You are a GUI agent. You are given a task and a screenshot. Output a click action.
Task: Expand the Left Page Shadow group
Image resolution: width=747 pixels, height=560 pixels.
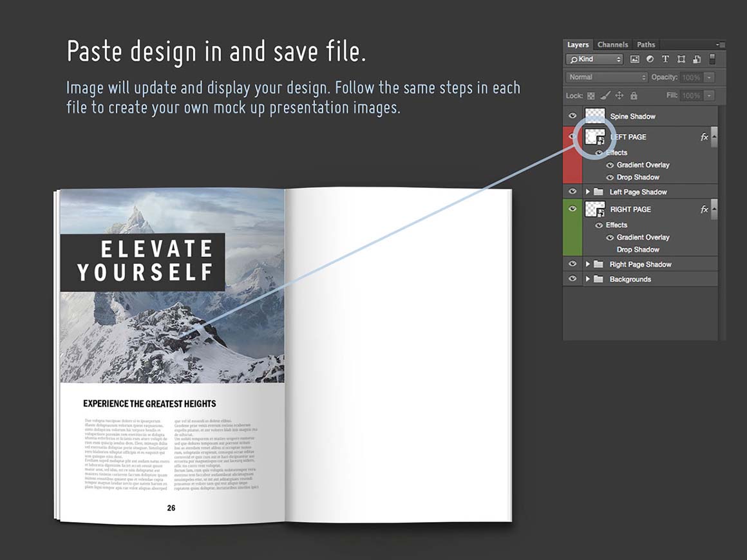pos(588,192)
